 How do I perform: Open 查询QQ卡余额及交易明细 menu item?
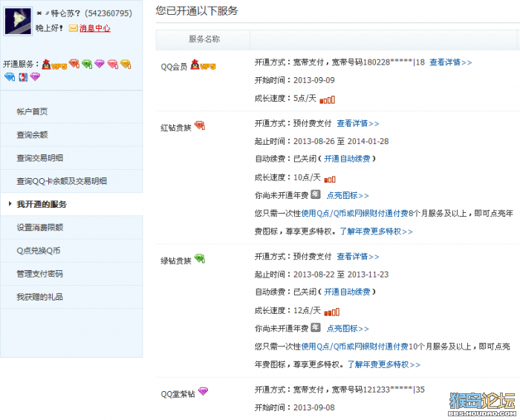pos(62,181)
